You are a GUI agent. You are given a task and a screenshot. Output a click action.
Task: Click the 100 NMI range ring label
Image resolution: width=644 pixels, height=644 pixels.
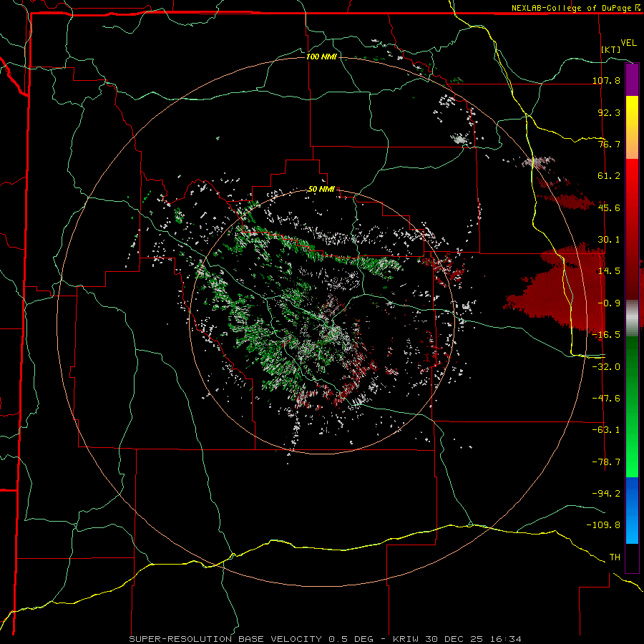(x=321, y=57)
